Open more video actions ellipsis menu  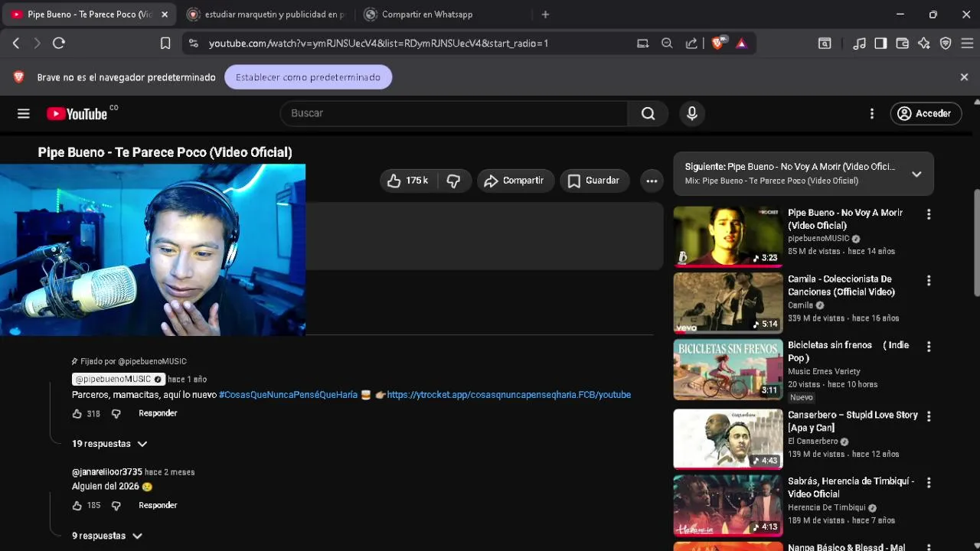click(x=652, y=181)
